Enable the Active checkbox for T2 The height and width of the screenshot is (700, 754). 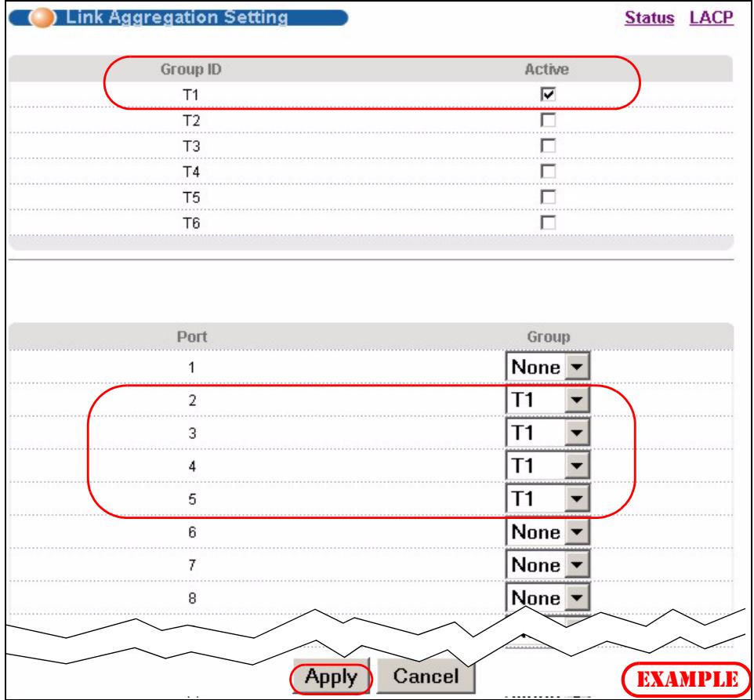pyautogui.click(x=548, y=120)
